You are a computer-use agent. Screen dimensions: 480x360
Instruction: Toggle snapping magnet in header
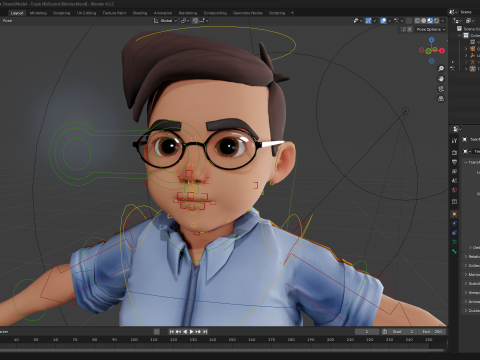pos(195,21)
